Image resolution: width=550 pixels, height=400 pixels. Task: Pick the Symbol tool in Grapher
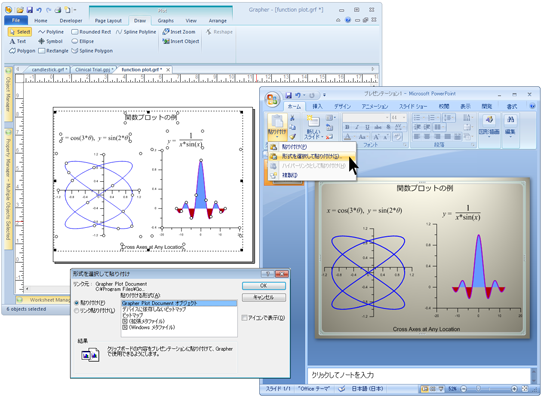point(50,41)
